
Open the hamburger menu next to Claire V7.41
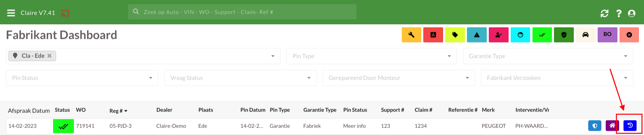coord(11,13)
